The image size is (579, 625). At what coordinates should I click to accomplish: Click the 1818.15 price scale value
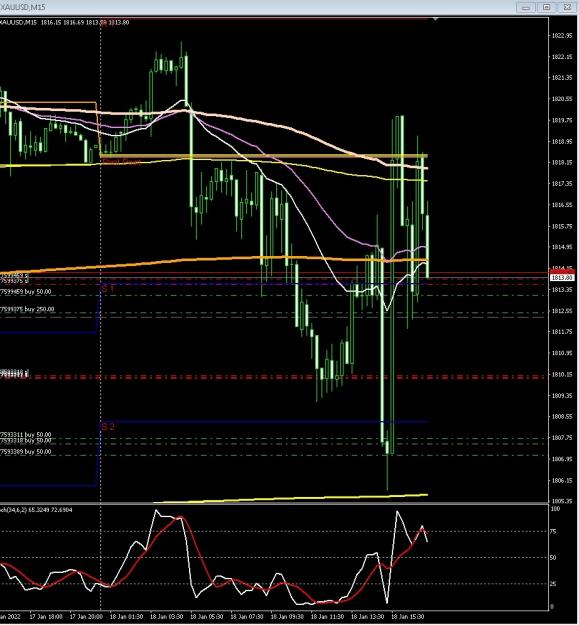[x=562, y=163]
